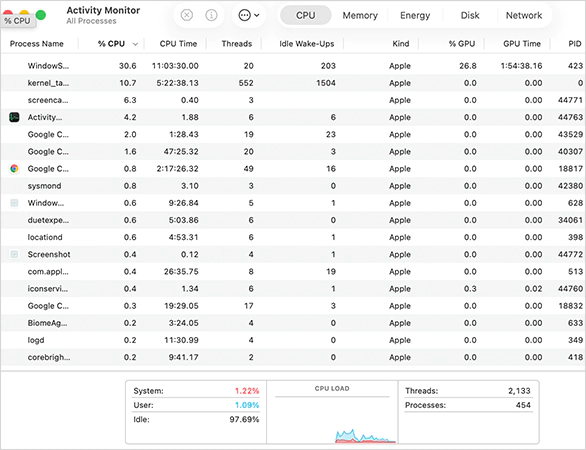Sort by Kind column header
This screenshot has width=586, height=450.
point(401,44)
